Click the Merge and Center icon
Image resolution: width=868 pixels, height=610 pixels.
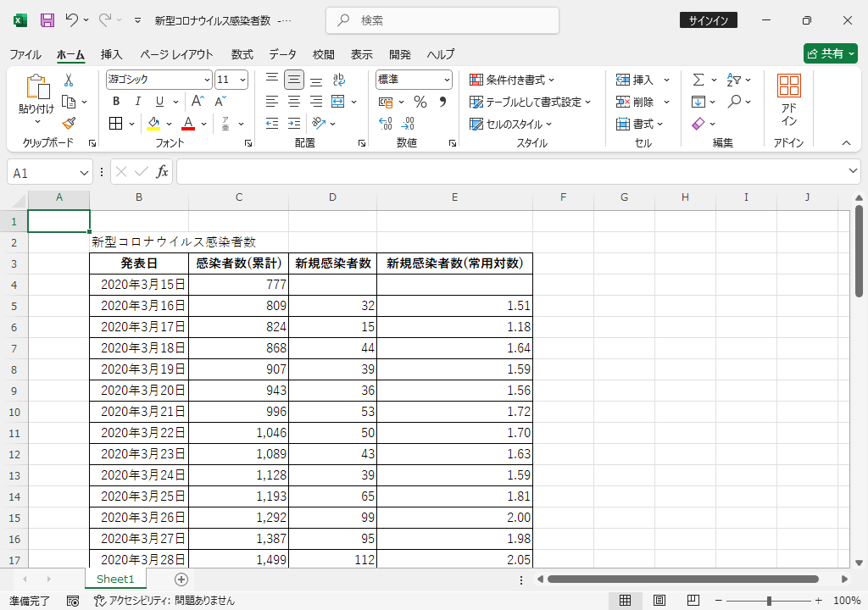click(x=337, y=102)
